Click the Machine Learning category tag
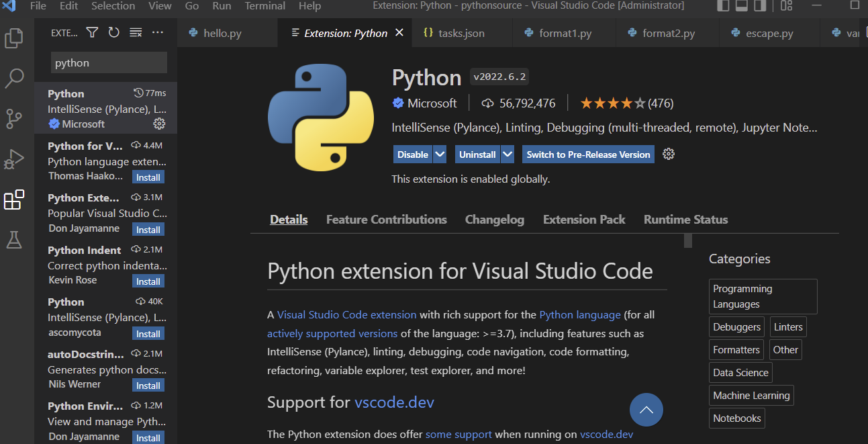The width and height of the screenshot is (868, 444). [751, 396]
